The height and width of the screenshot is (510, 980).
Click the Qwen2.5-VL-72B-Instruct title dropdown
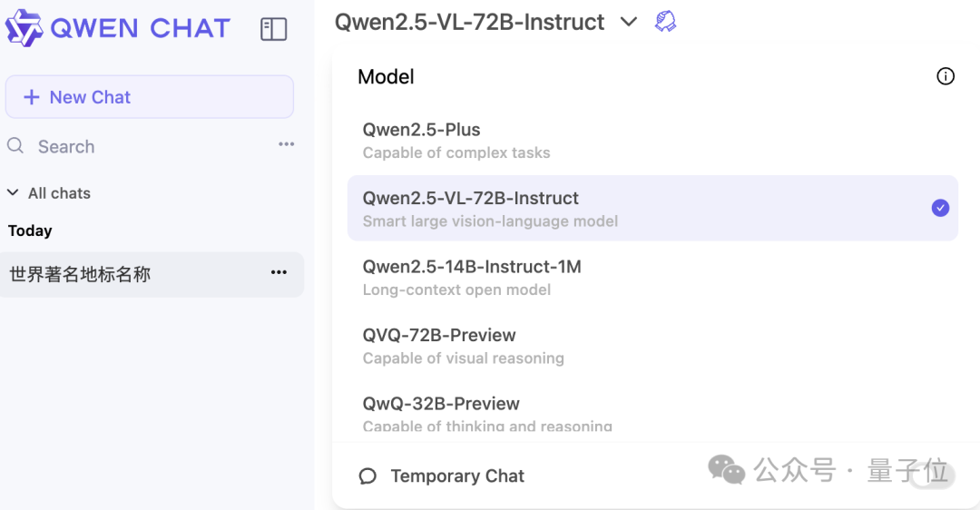[469, 22]
